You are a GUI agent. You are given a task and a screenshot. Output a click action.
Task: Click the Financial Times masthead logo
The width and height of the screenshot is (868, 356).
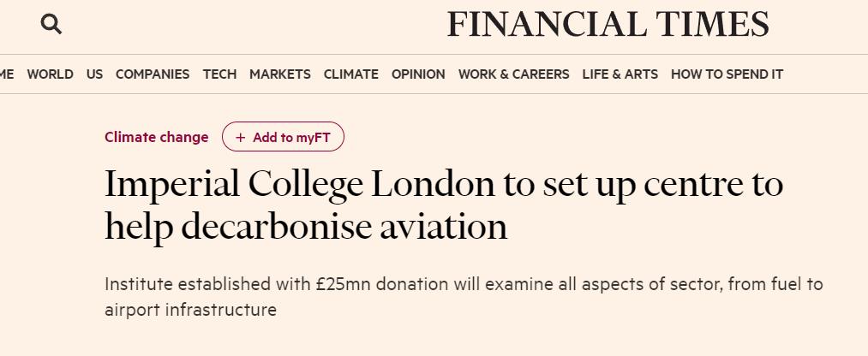608,25
